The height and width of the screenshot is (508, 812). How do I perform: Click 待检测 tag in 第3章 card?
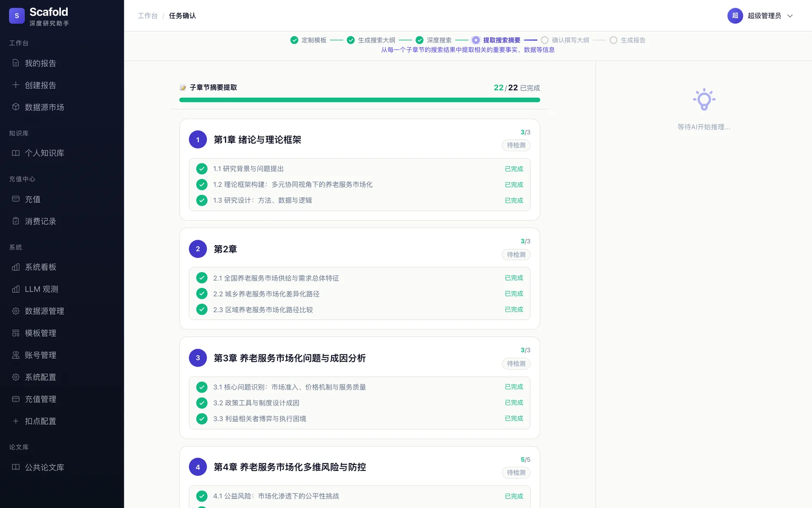[516, 364]
